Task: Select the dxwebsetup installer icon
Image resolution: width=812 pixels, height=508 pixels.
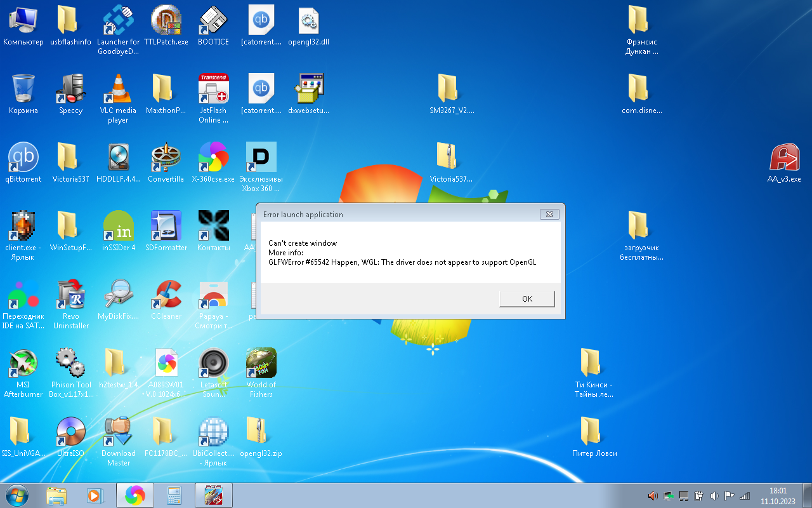Action: click(308, 95)
